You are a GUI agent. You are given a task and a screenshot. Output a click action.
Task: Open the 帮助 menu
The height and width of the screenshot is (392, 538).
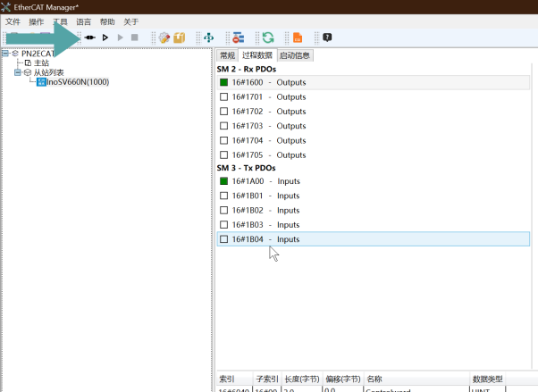click(107, 22)
